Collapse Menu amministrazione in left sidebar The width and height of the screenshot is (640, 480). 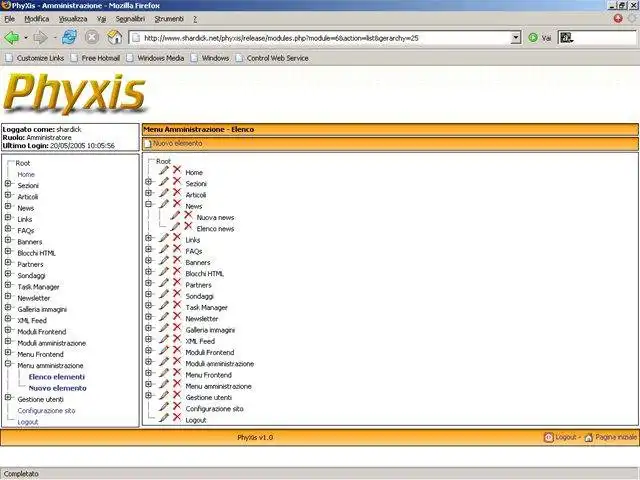point(8,364)
